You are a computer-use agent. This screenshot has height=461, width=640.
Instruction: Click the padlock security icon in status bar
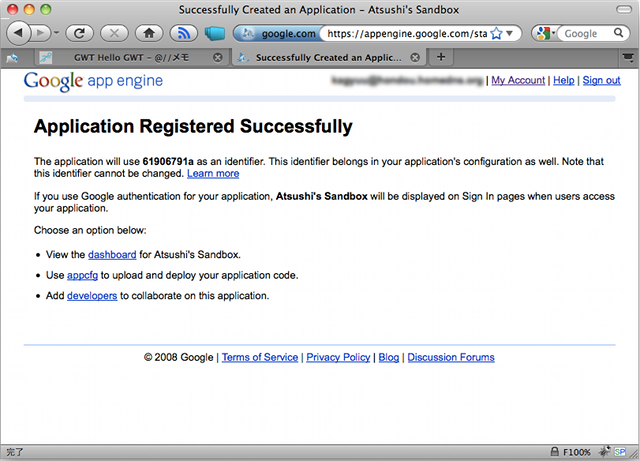click(x=553, y=452)
